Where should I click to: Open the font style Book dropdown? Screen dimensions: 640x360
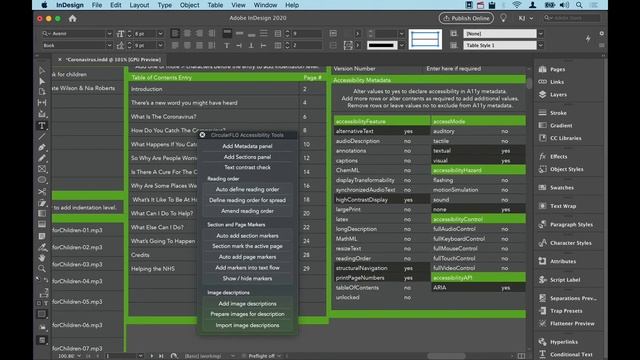[109, 45]
